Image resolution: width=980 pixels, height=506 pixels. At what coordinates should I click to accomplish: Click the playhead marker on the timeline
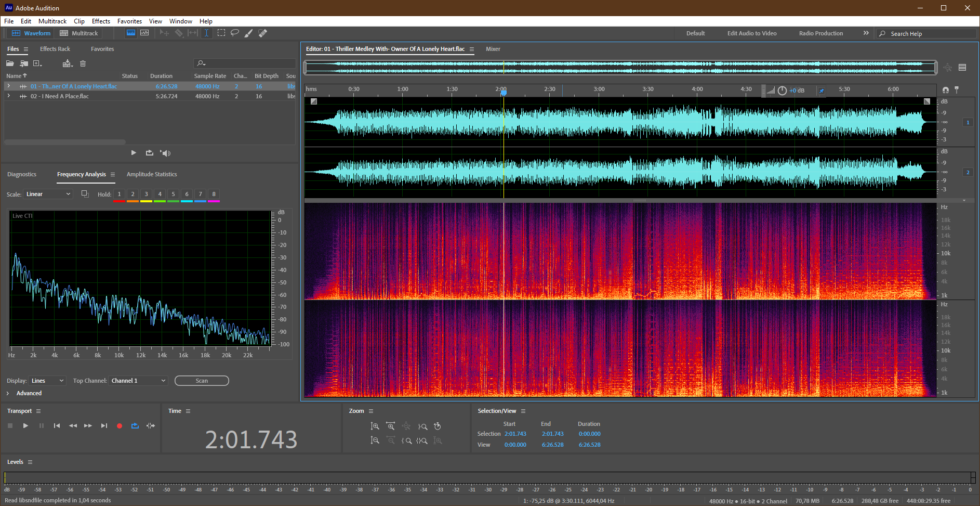(504, 93)
